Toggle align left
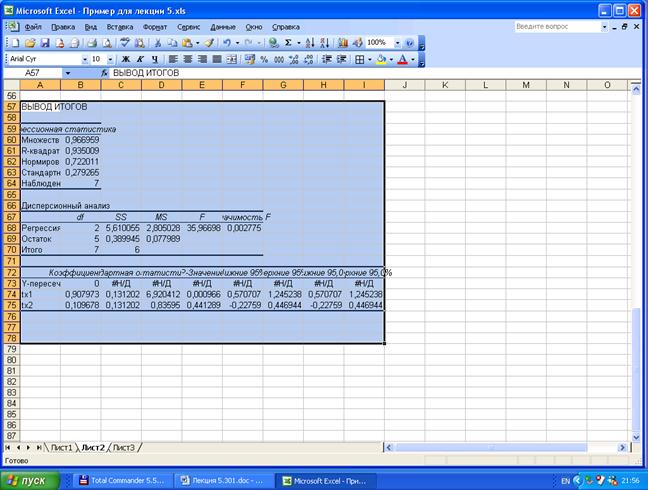 [x=173, y=59]
